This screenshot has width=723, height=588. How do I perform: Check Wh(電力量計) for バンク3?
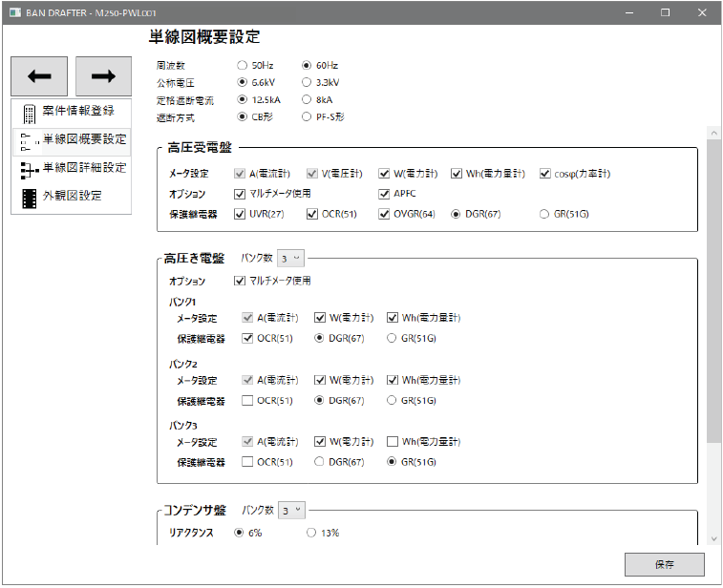click(x=393, y=442)
